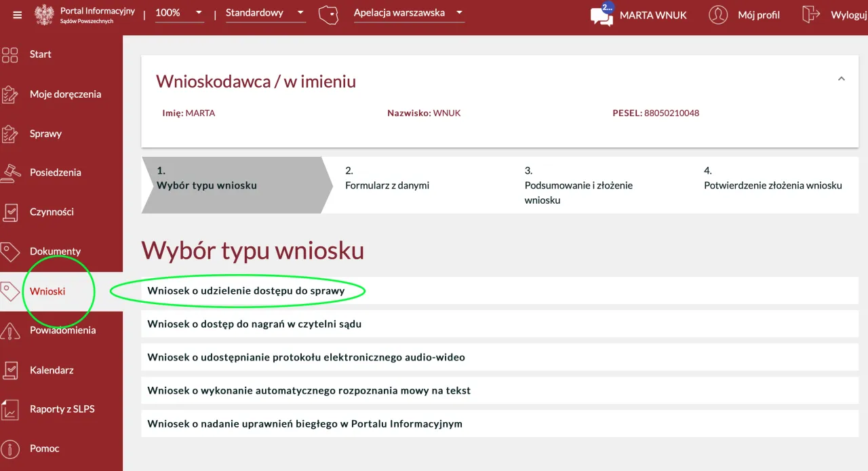This screenshot has height=471, width=868.
Task: Select the Moje doręczenia document icon
Action: click(11, 94)
